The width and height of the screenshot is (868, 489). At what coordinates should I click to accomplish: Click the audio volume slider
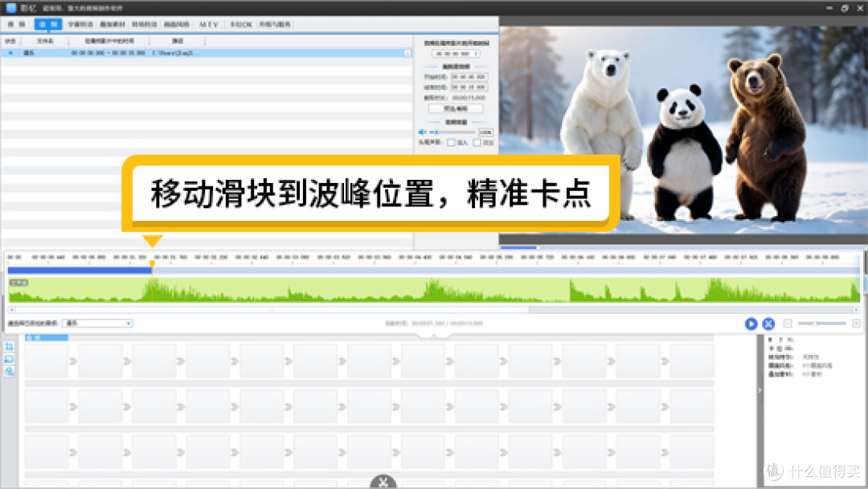pos(452,132)
